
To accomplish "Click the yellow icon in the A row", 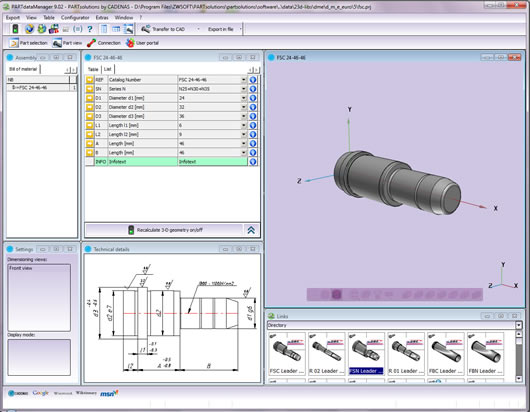I will (90, 144).
